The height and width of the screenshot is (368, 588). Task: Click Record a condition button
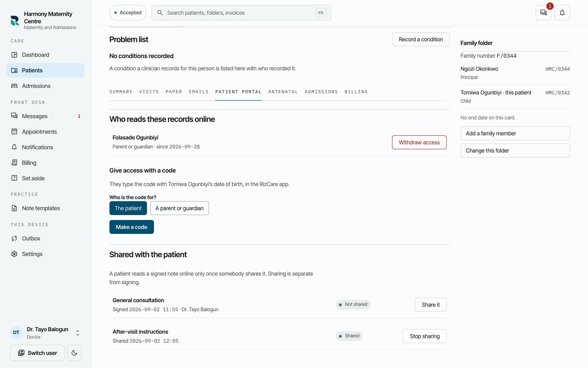[x=421, y=39]
